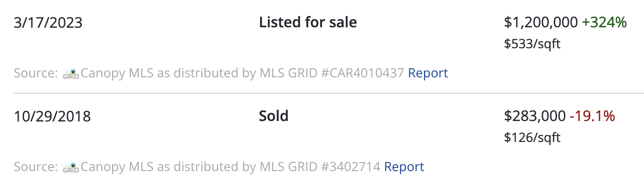Screen dimensions: 644x182
Task: Click the green +324% price change
Action: (x=604, y=22)
